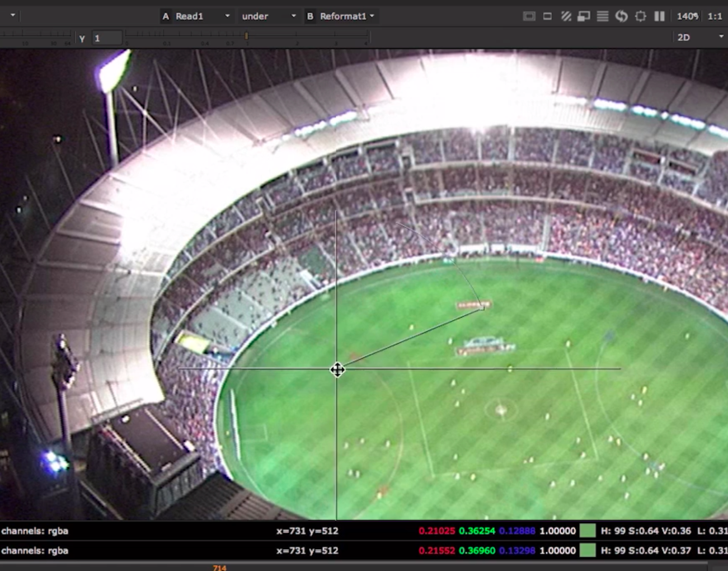Click the single-rectangle frame icon in viewer toolbar
This screenshot has height=571, width=728.
[547, 16]
